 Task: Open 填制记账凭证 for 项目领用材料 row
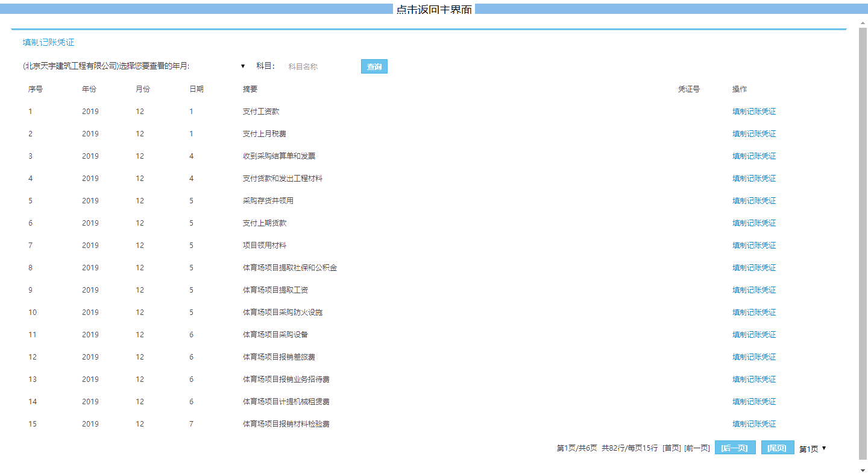point(753,246)
